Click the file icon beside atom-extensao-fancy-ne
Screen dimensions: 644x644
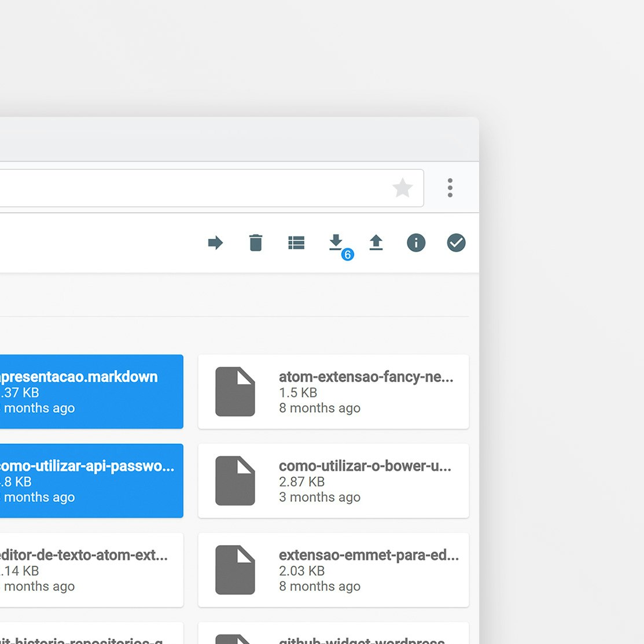pyautogui.click(x=235, y=392)
